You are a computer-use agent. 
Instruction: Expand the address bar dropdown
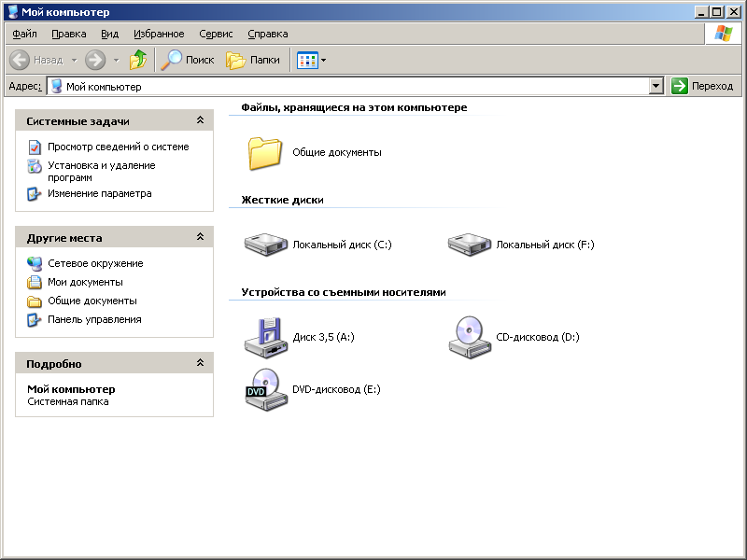click(656, 86)
